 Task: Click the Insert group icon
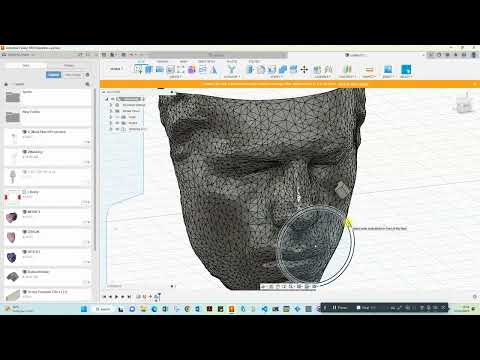388,69
